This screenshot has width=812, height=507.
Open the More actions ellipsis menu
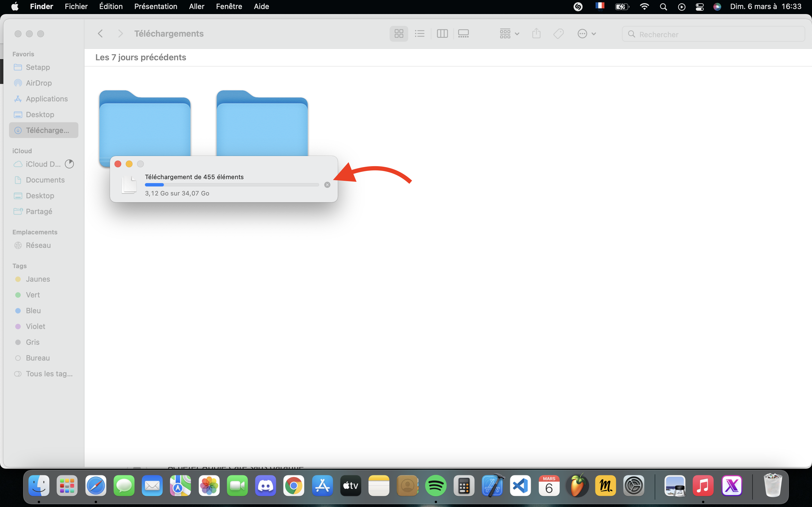[x=586, y=34]
